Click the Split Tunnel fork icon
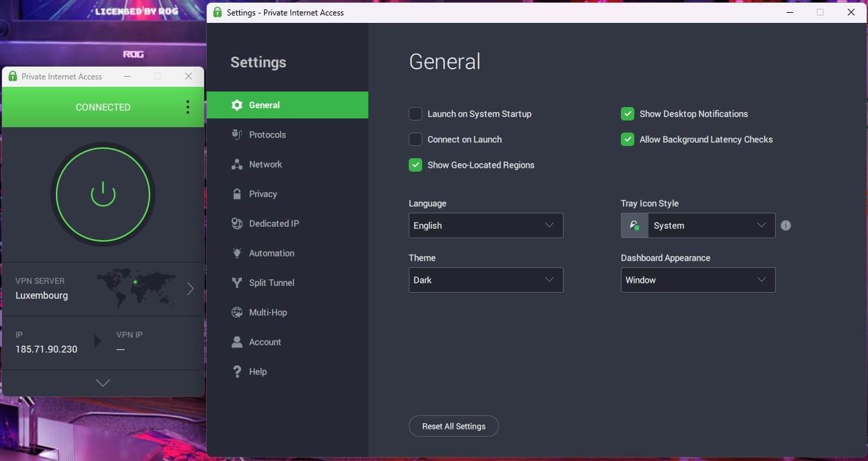This screenshot has height=461, width=868. coord(236,283)
